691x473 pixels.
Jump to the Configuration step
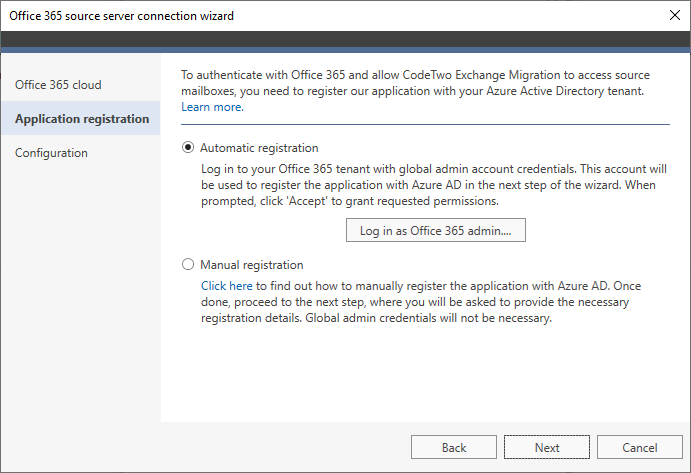coord(51,153)
